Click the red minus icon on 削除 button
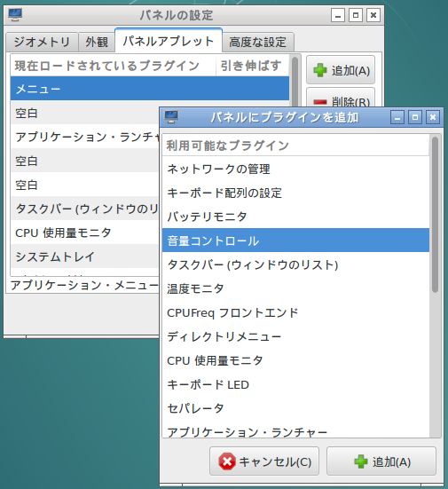The width and height of the screenshot is (448, 489). (320, 102)
